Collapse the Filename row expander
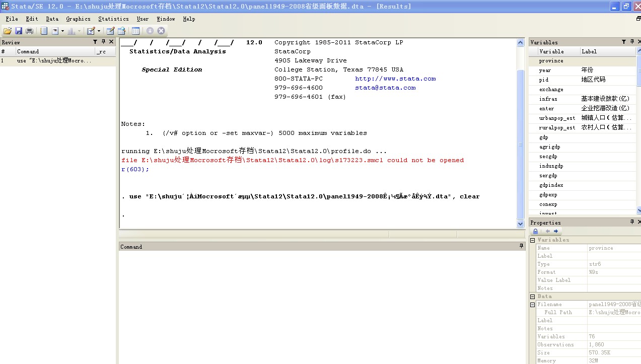The image size is (641, 364). (532, 305)
